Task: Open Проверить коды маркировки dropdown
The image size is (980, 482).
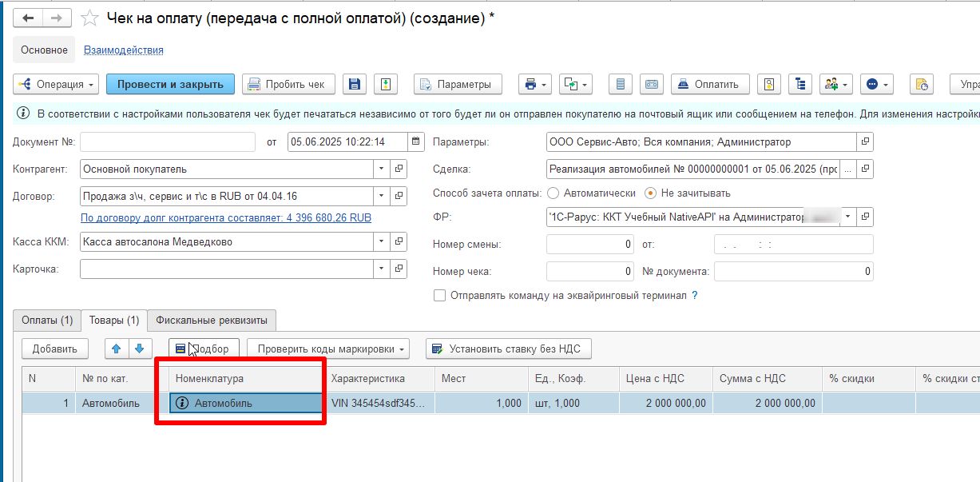Action: (328, 349)
